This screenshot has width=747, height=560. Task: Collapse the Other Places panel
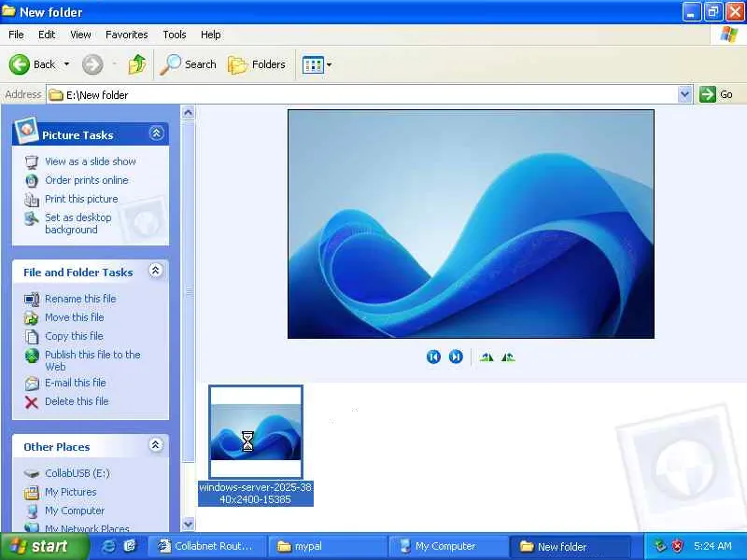click(155, 445)
